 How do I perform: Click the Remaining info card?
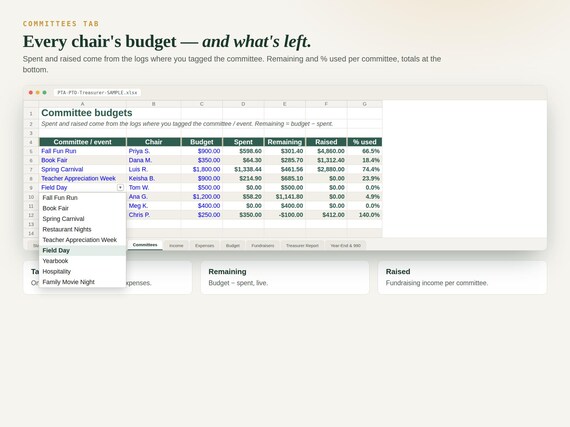[x=285, y=277]
